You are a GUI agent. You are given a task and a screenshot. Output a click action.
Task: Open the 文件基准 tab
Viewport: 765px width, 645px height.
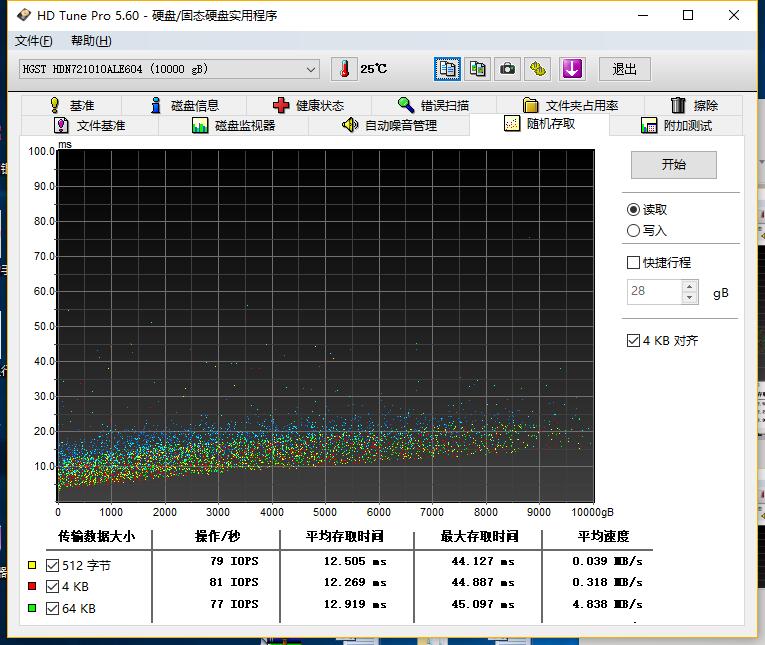coord(90,125)
